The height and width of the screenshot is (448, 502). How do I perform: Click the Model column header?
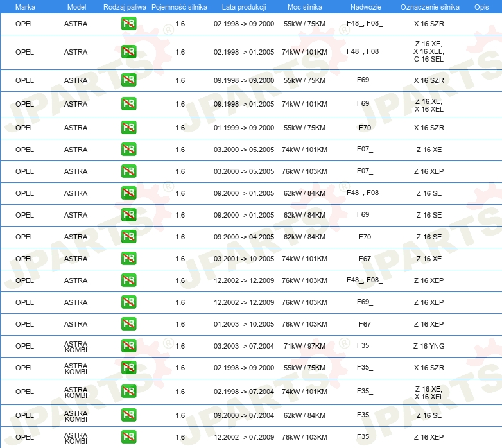click(x=76, y=7)
